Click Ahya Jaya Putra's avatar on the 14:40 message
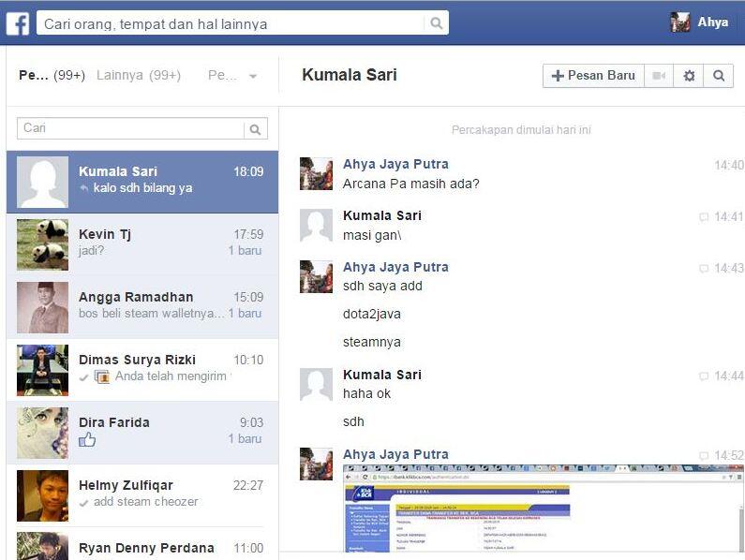Image resolution: width=745 pixels, height=560 pixels. coord(316,174)
